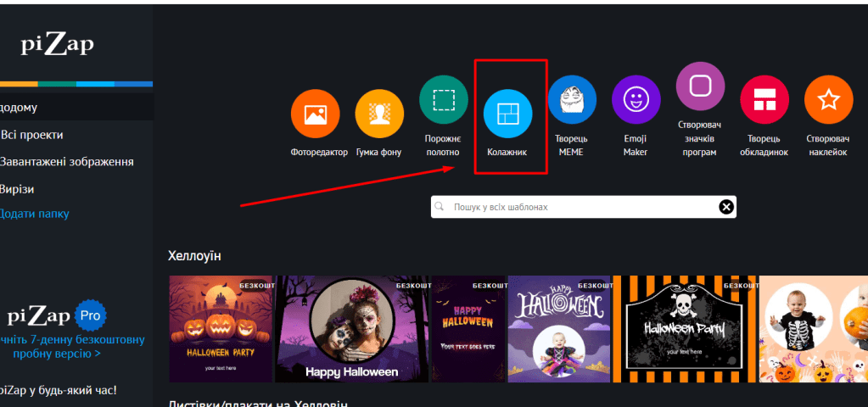The width and height of the screenshot is (868, 407).
Task: Open the app icon creator tool
Action: click(x=700, y=86)
